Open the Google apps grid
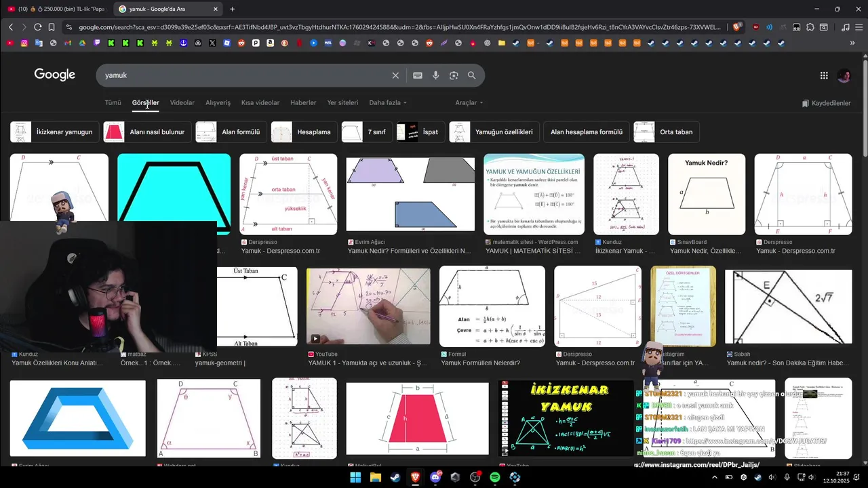This screenshot has width=868, height=488. [824, 76]
